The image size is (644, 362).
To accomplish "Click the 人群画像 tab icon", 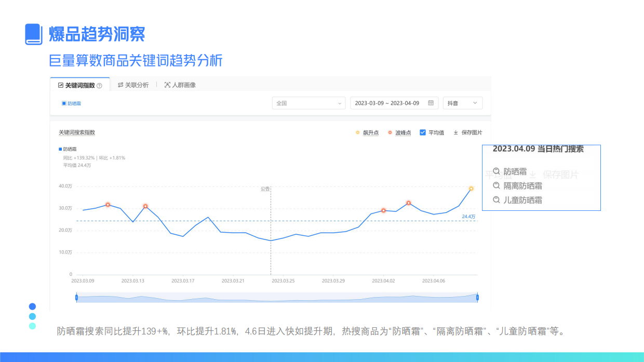I will [167, 85].
